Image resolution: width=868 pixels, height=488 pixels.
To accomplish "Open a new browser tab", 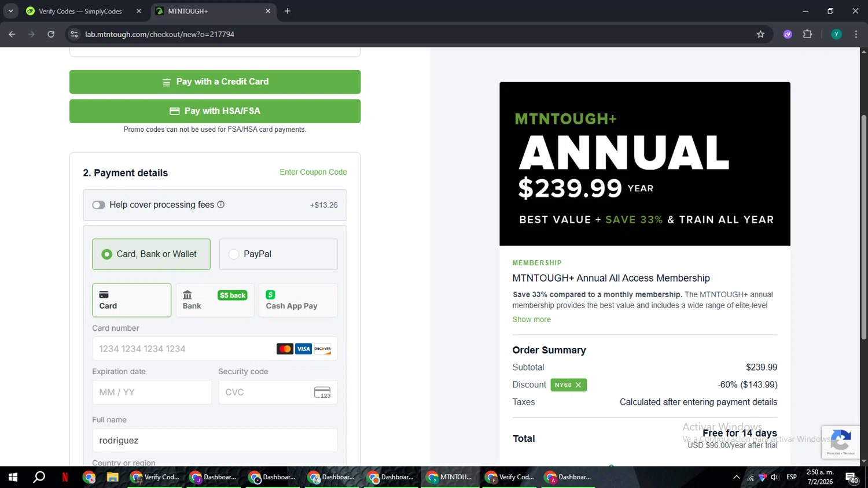I will [288, 11].
